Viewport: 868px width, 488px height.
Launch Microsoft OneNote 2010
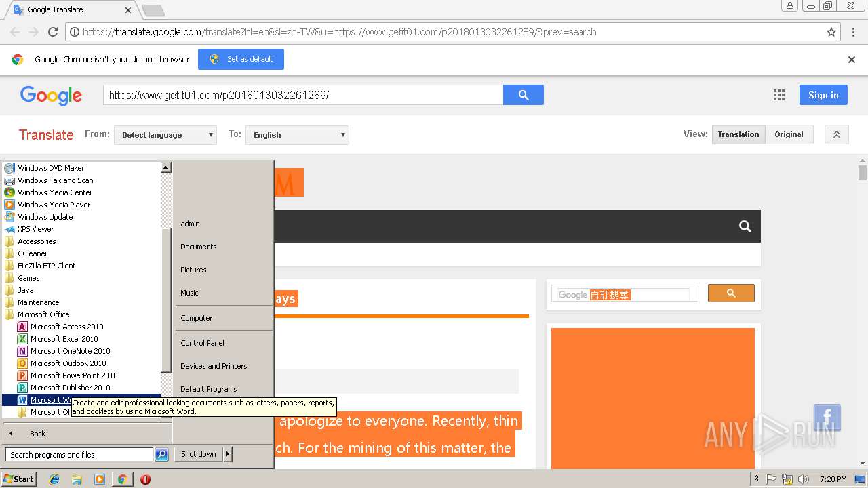[x=70, y=351]
